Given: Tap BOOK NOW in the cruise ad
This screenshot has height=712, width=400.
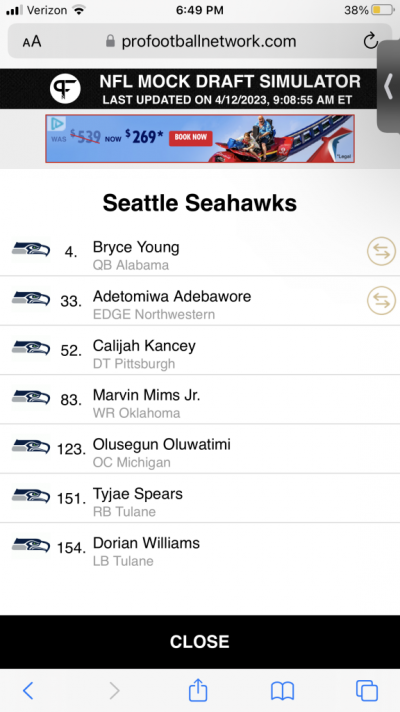Looking at the screenshot, I should (191, 138).
